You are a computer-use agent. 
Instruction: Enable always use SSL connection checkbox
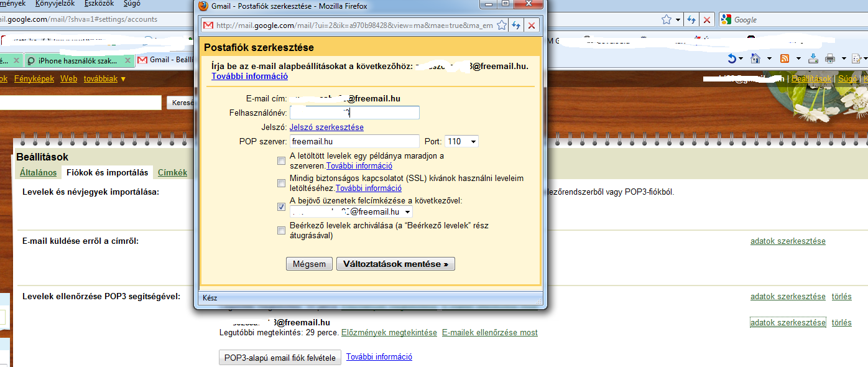click(282, 183)
